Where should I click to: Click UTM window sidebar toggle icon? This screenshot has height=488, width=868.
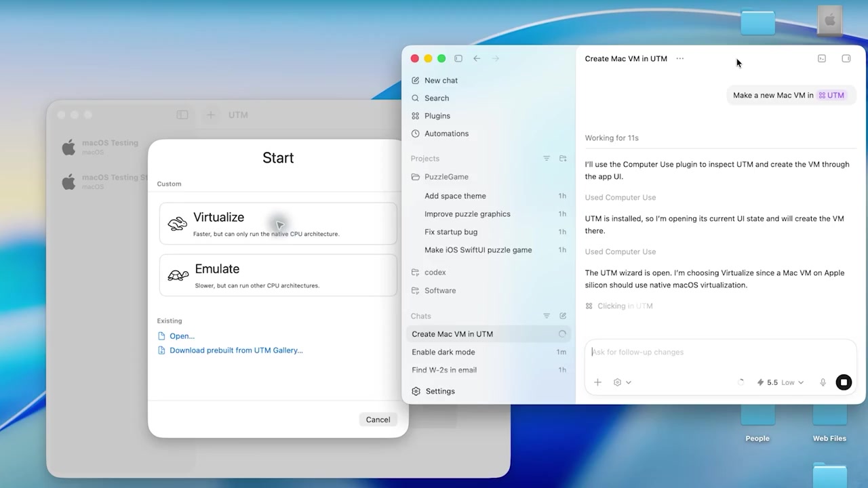pos(182,115)
